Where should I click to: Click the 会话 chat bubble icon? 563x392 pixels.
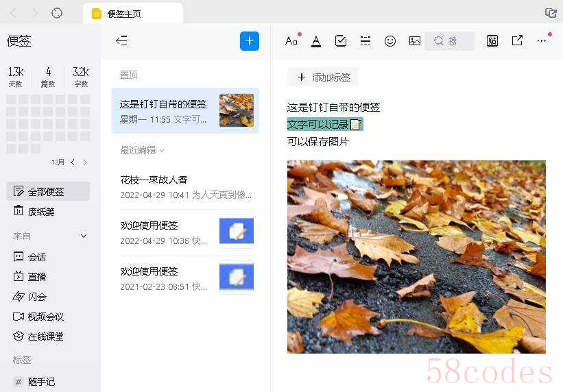(x=19, y=256)
